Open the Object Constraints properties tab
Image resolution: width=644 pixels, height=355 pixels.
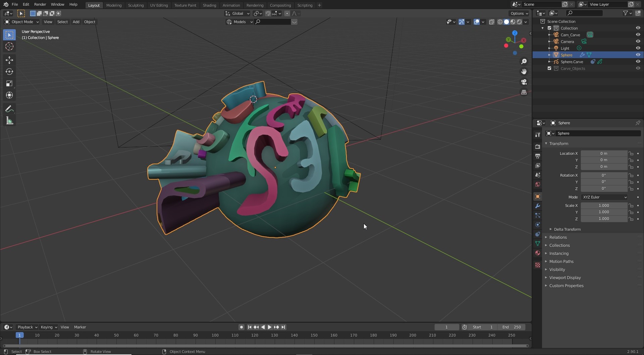click(x=538, y=234)
